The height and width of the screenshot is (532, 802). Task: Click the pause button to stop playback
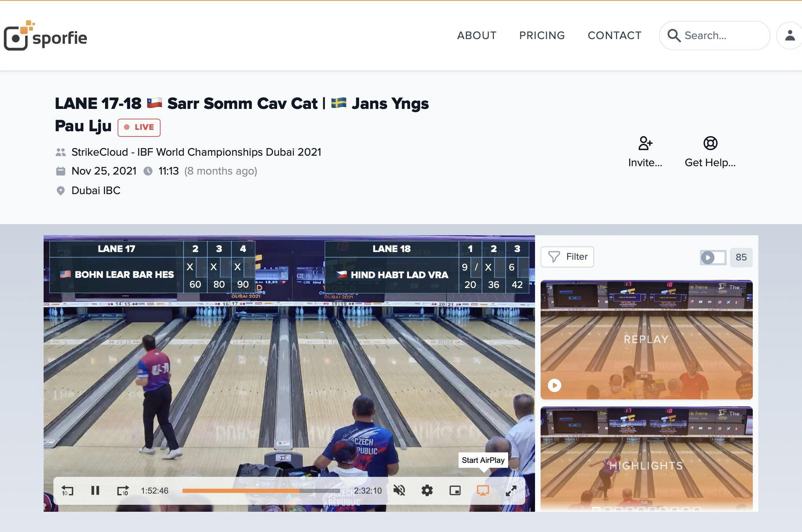point(94,491)
